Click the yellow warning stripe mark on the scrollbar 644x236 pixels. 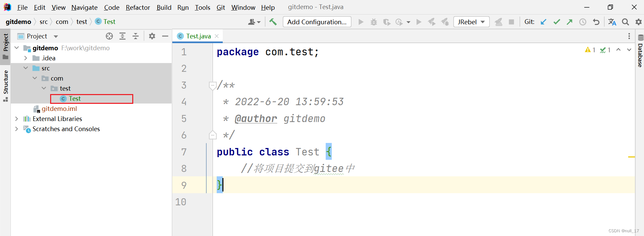(x=632, y=157)
